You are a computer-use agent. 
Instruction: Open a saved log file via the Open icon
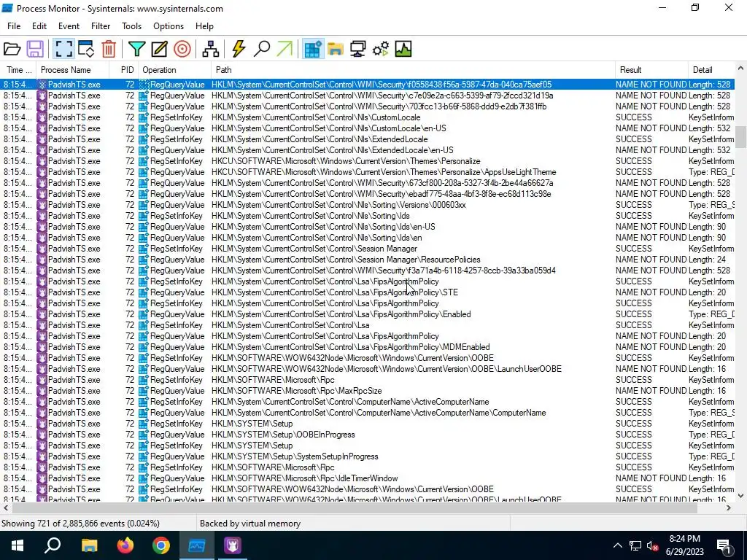12,49
